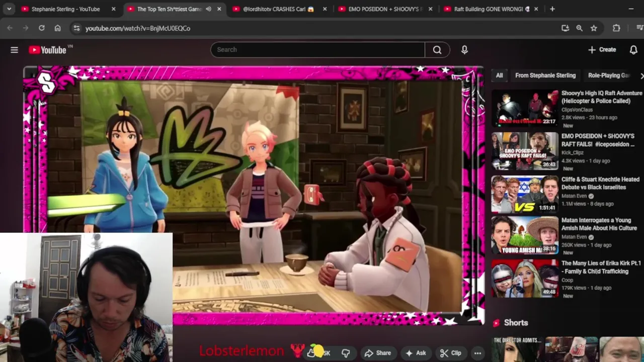Switch to Raft Building GONE WRONG tab
Screen dimensions: 644x362
coord(491,9)
